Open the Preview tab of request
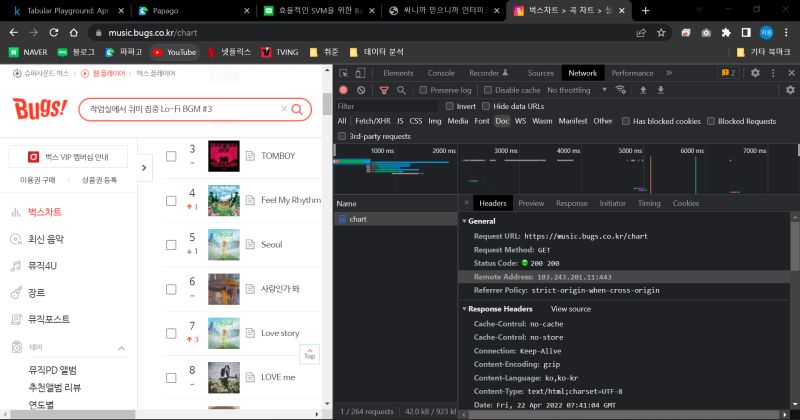 tap(531, 203)
